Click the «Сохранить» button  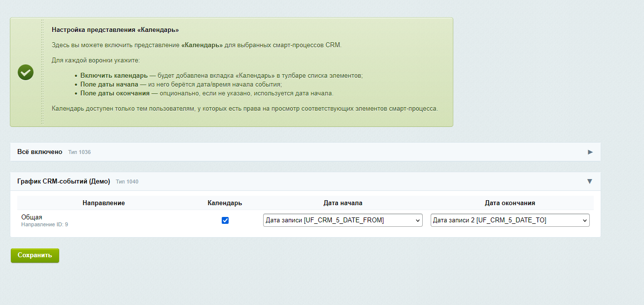(x=34, y=255)
